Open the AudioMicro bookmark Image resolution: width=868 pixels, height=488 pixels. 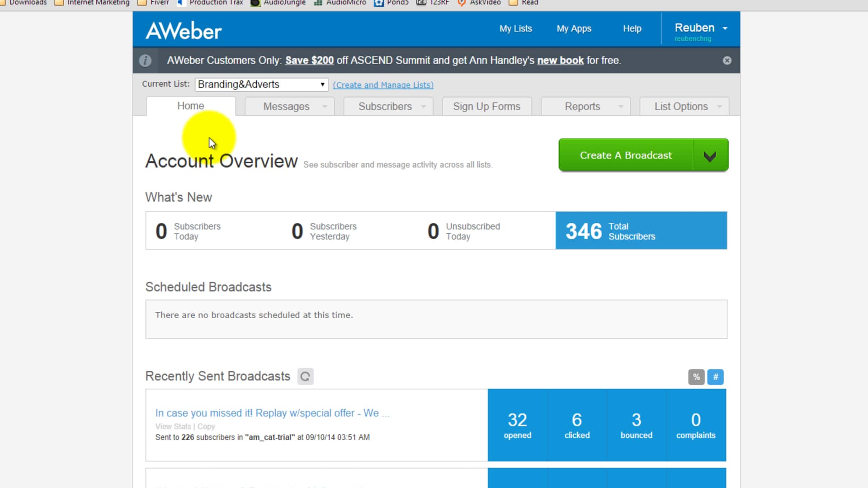click(x=340, y=3)
